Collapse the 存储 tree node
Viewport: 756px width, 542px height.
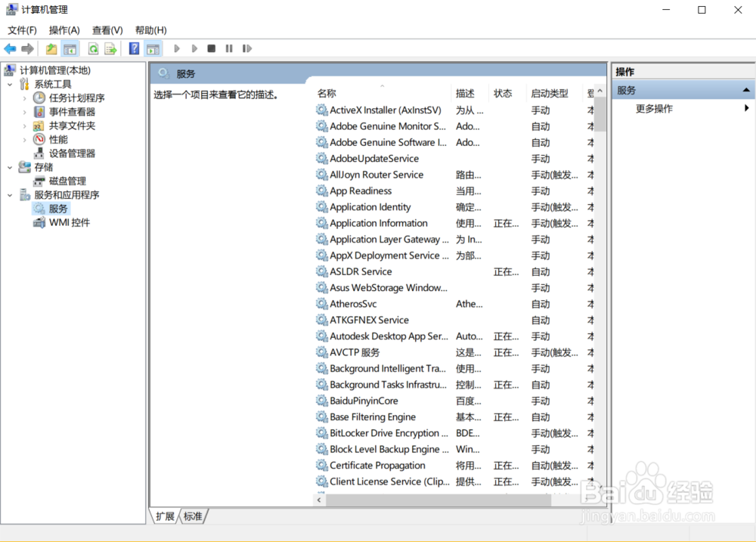click(x=11, y=167)
